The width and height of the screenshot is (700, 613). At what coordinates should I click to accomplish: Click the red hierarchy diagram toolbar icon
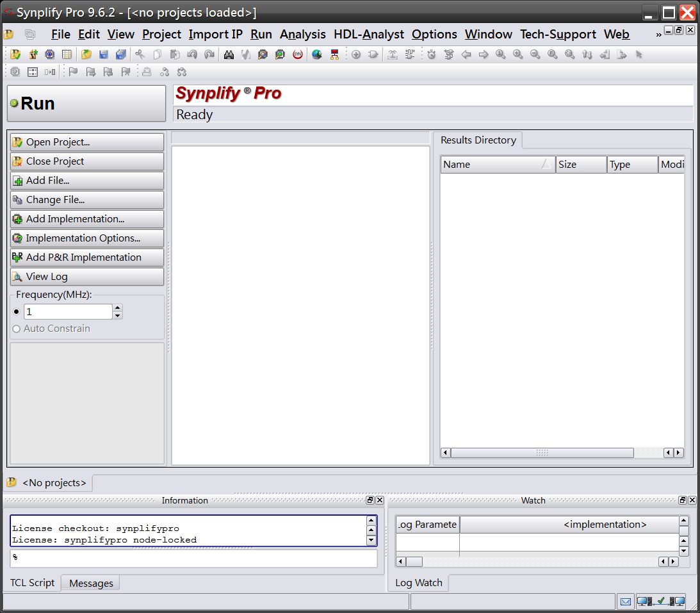point(334,55)
